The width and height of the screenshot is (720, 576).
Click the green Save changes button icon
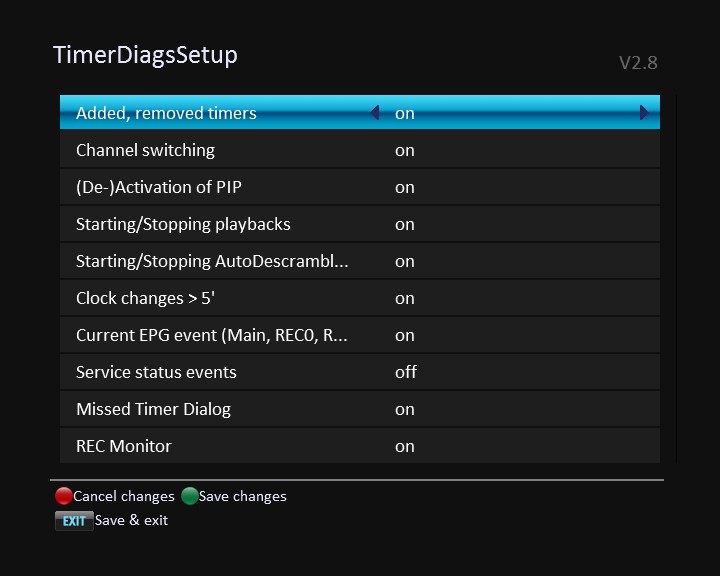pyautogui.click(x=190, y=496)
